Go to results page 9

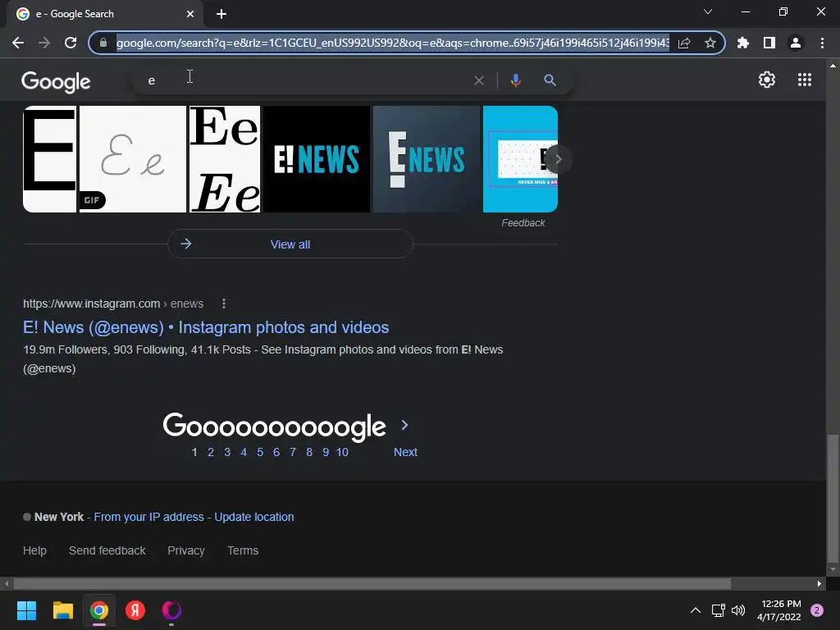click(x=326, y=452)
